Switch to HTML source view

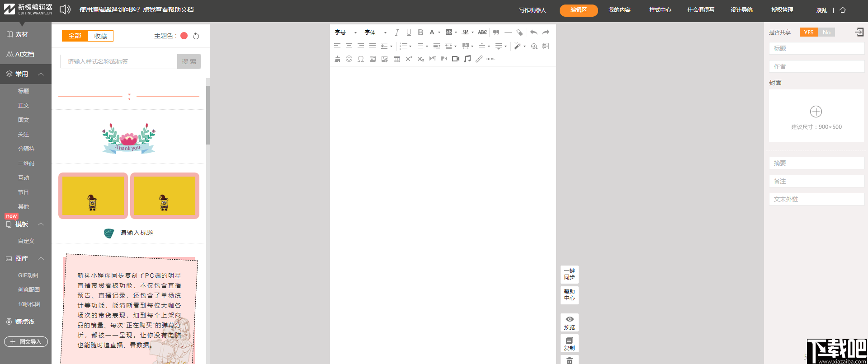[x=491, y=59]
